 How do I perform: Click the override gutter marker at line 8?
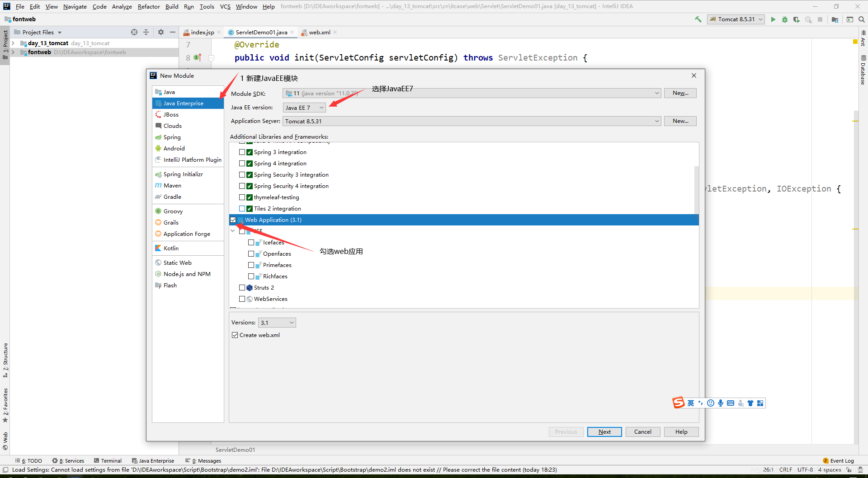tap(198, 58)
